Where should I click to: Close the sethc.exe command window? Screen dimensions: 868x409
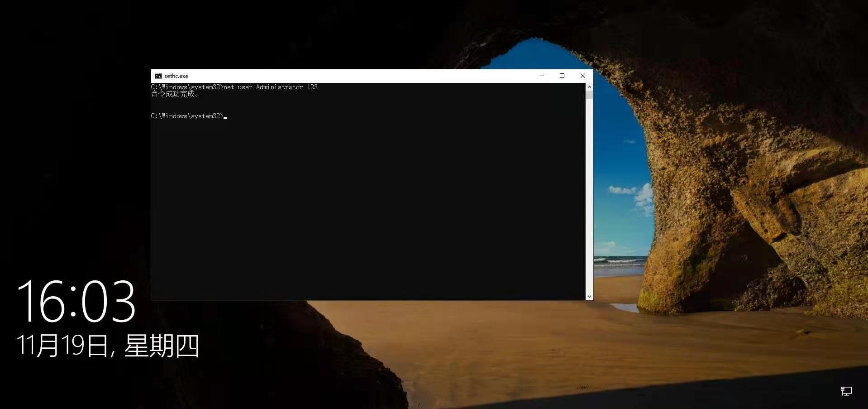583,76
